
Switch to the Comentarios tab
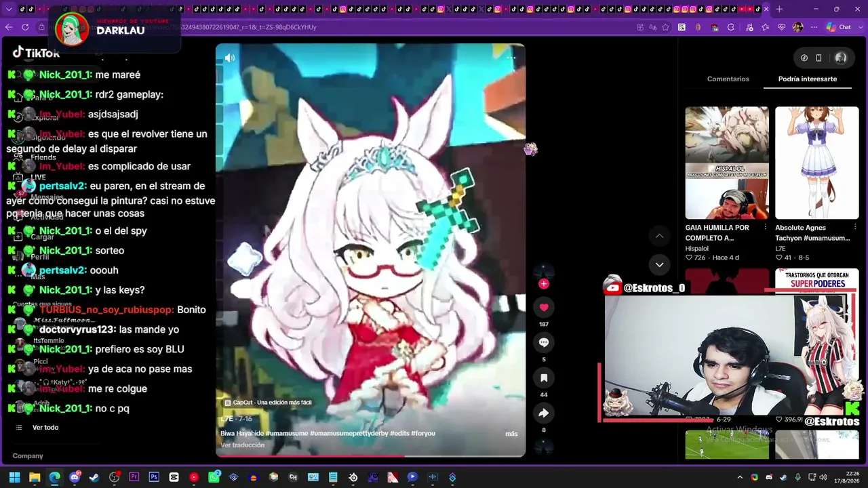pyautogui.click(x=728, y=79)
